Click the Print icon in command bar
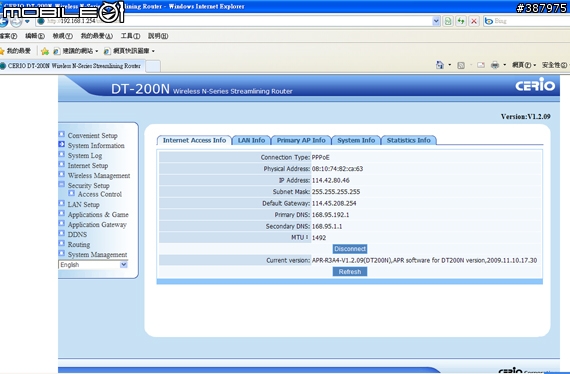The height and width of the screenshot is (374, 570). click(495, 65)
